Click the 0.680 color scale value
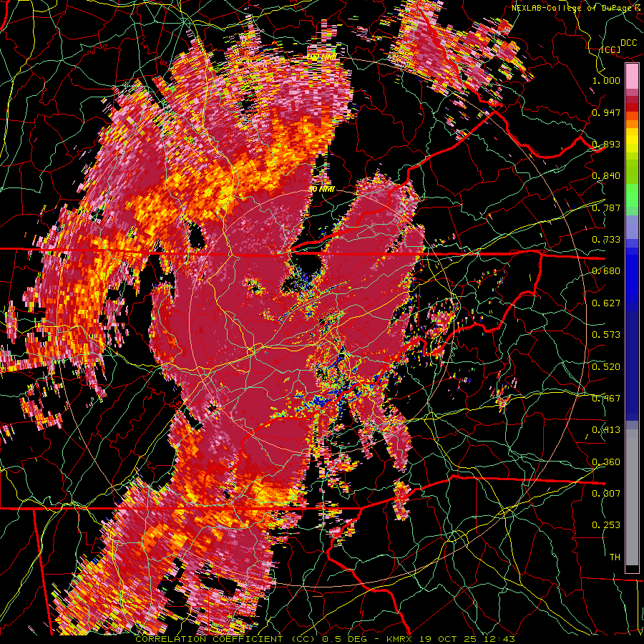The height and width of the screenshot is (644, 644). coord(606,271)
